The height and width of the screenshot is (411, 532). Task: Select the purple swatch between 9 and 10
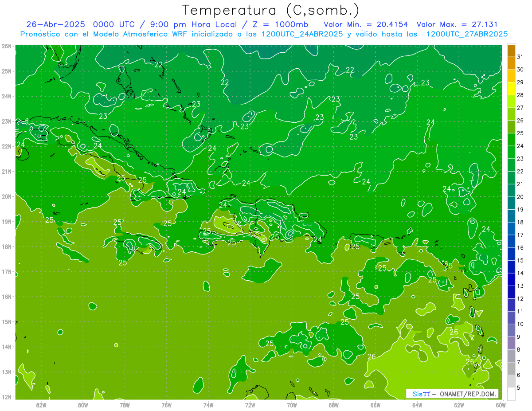pos(511,330)
